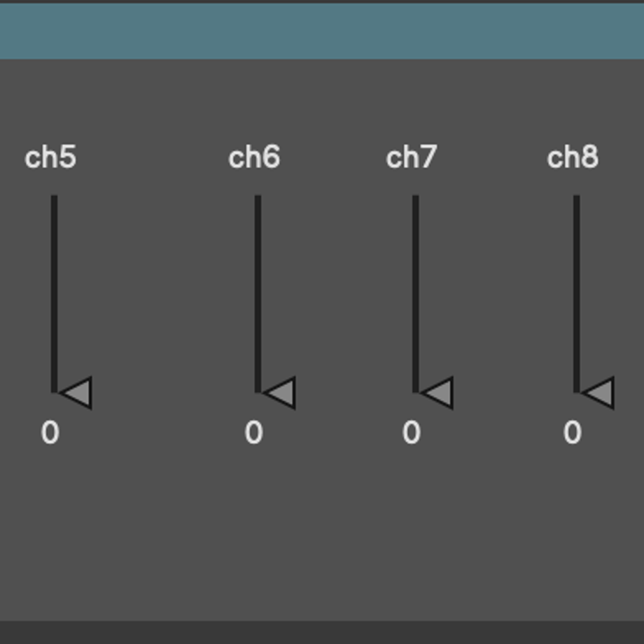Click the value 0 below ch7
The width and height of the screenshot is (644, 644).
412,433
